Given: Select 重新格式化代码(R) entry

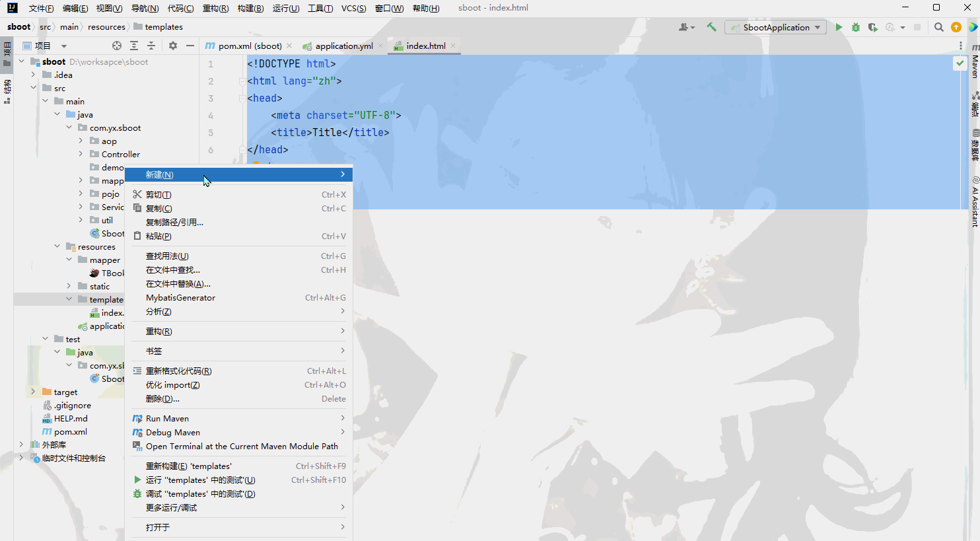Looking at the screenshot, I should [238, 371].
